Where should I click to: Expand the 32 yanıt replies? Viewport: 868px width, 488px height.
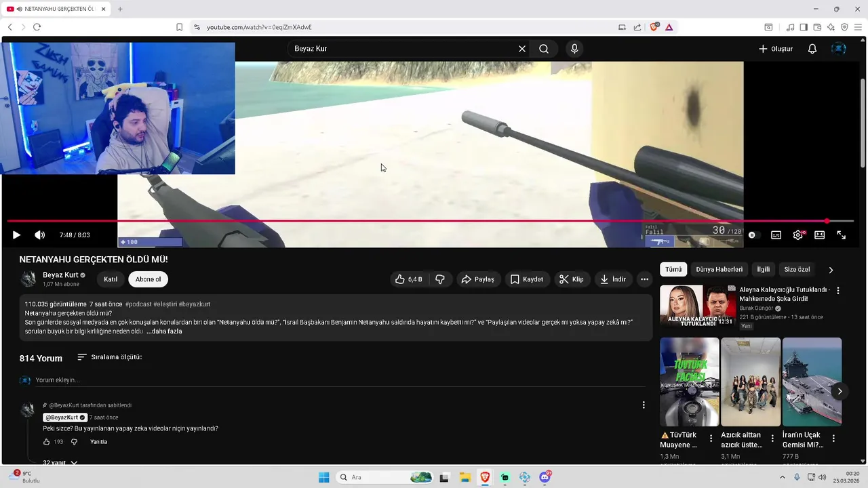pyautogui.click(x=60, y=462)
